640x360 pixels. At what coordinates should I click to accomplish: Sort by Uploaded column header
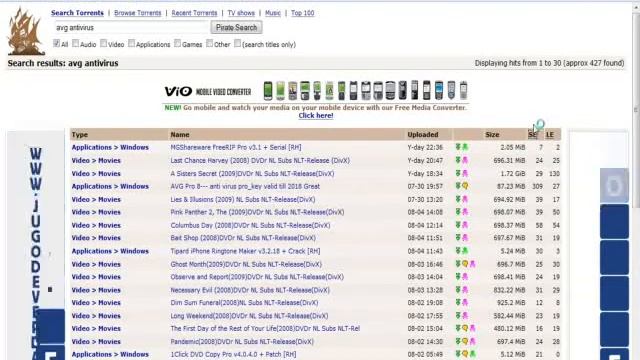pyautogui.click(x=422, y=135)
